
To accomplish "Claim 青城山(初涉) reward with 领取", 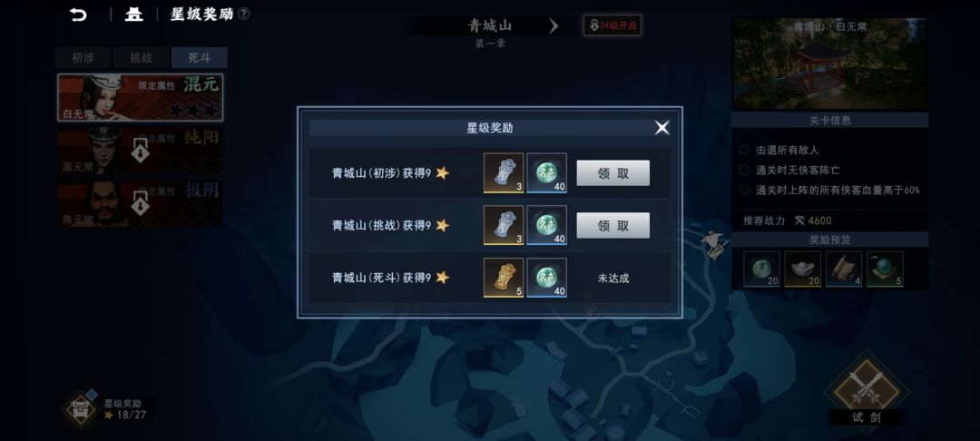I will tap(612, 173).
